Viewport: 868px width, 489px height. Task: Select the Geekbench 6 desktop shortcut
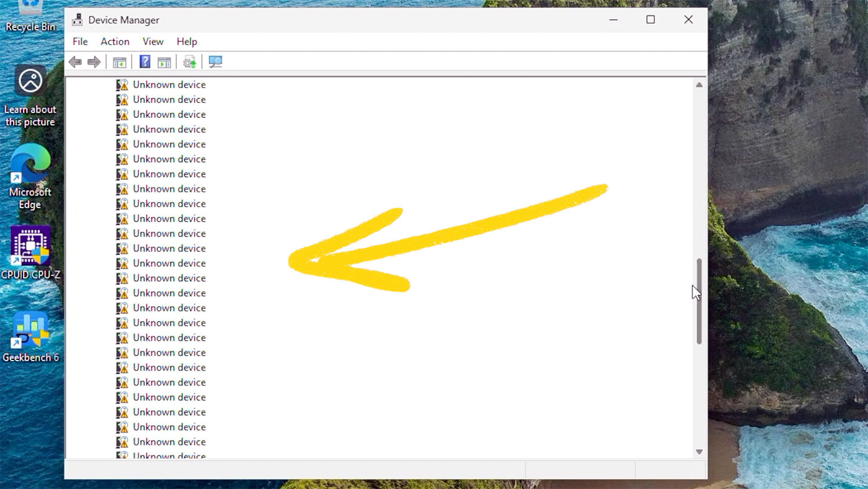point(30,337)
